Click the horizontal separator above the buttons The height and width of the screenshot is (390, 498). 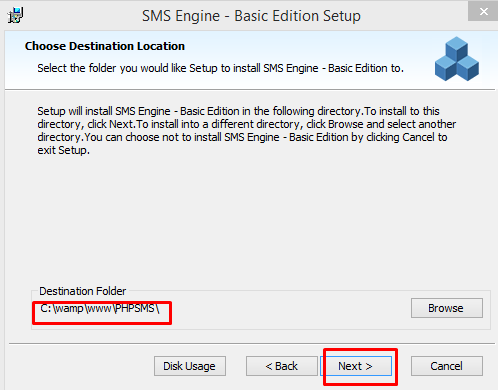pyautogui.click(x=252, y=343)
